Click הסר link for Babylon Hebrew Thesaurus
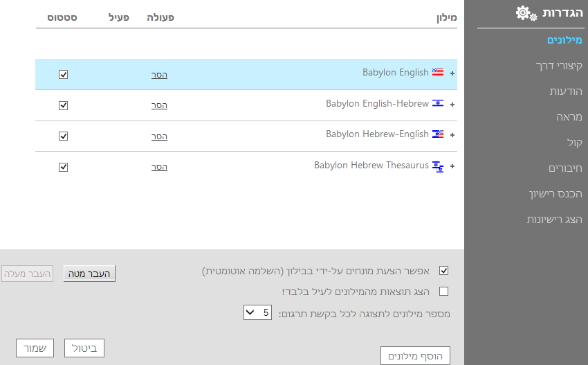Screen dimensions: 588x365 coord(159,167)
